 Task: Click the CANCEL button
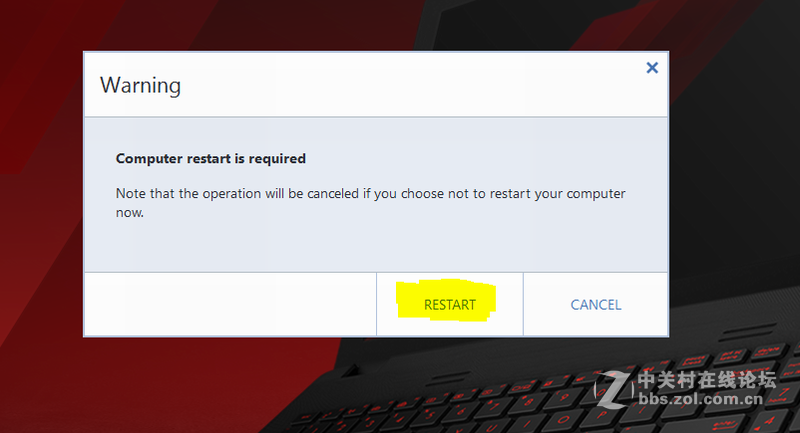click(x=595, y=304)
